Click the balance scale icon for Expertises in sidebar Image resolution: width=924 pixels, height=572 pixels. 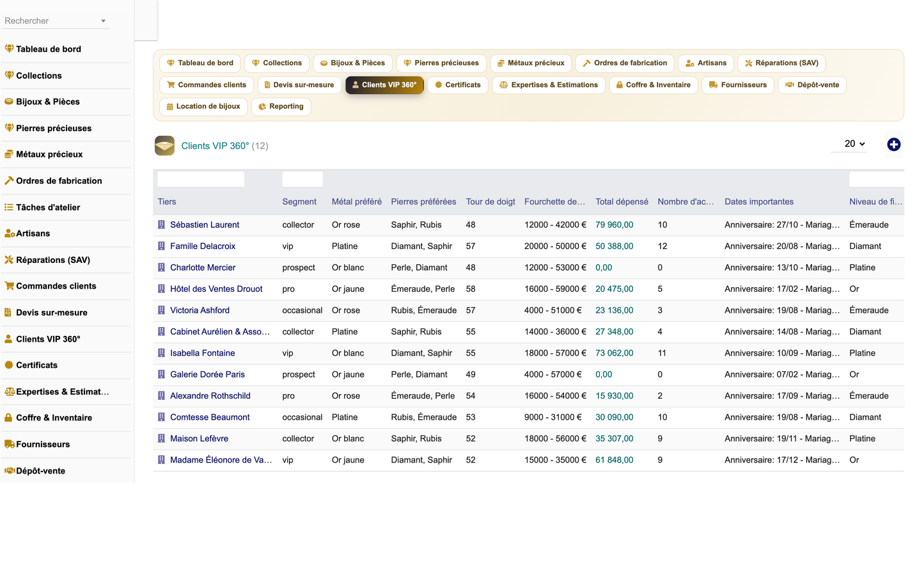tap(10, 392)
